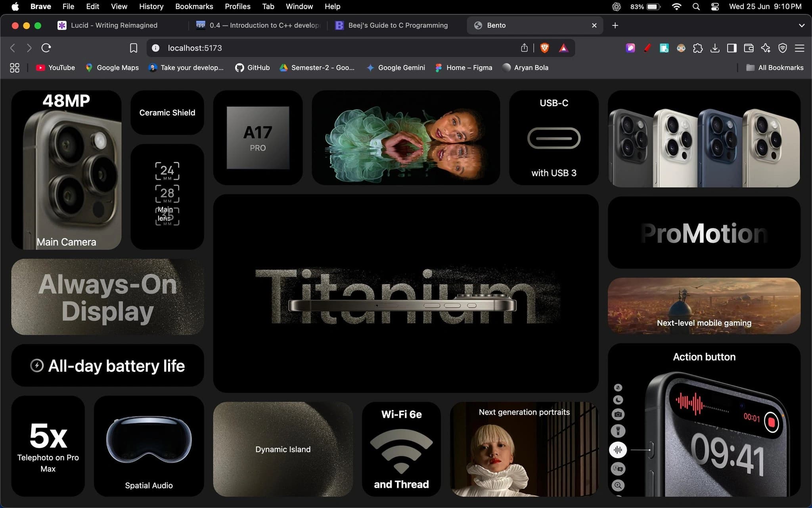The height and width of the screenshot is (508, 812).
Task: Bookmark this page with the bookmark icon
Action: [x=134, y=48]
